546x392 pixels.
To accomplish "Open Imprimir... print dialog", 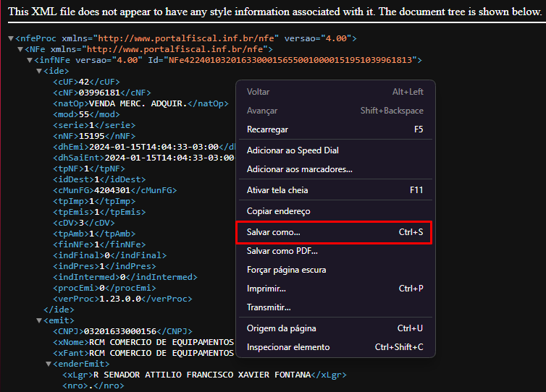I will pyautogui.click(x=266, y=289).
